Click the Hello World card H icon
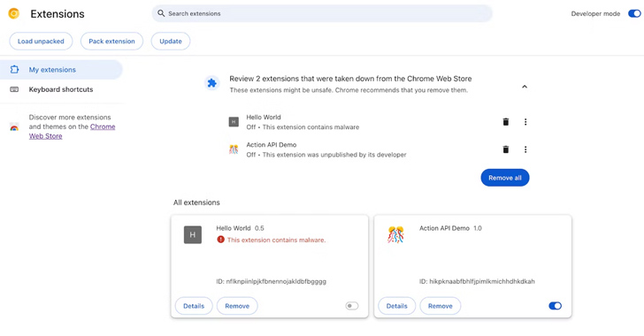Viewport: 644px width, 336px height. click(x=193, y=235)
